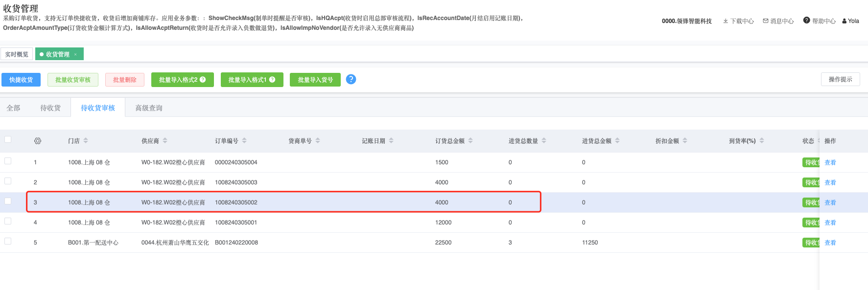
Task: Click supplier 0044.杭州萧山华鹰五交化 cell
Action: (x=175, y=243)
